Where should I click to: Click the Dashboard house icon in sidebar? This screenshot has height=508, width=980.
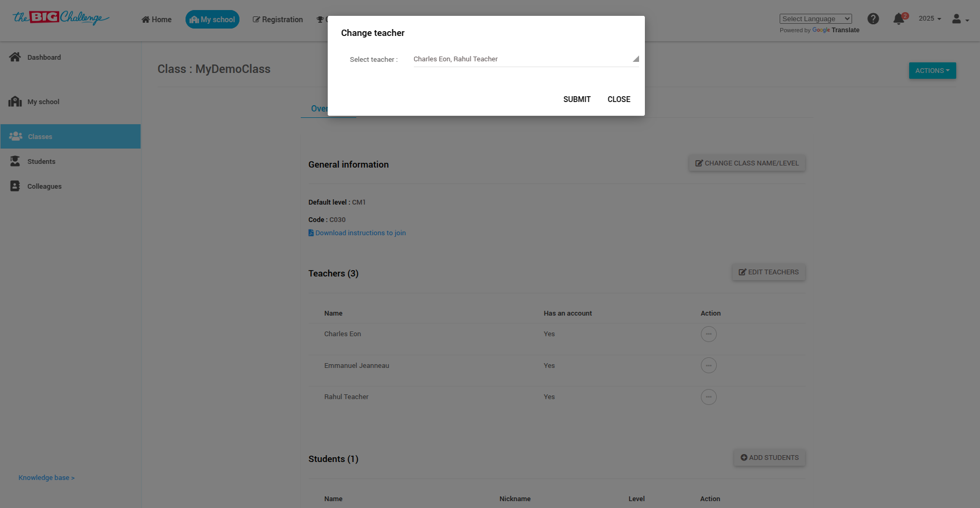tap(15, 57)
